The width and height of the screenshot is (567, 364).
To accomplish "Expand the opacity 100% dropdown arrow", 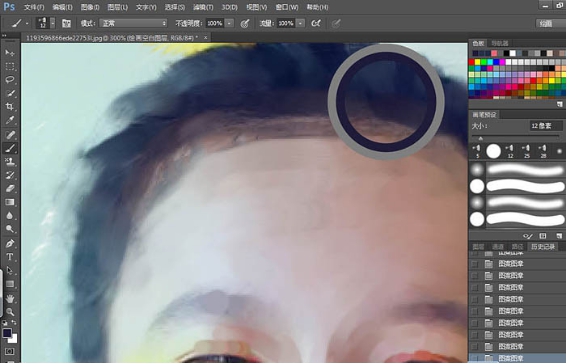I will coord(229,23).
